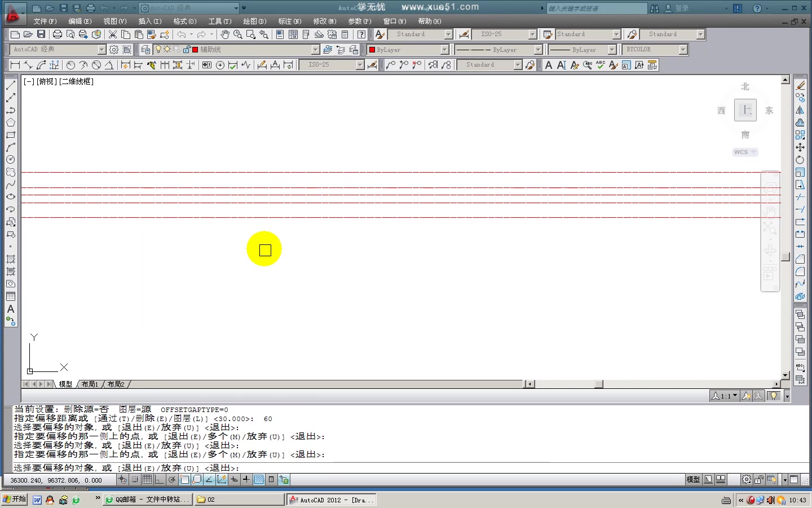The image size is (812, 508).
Task: Open the Windows 开始 button
Action: [14, 499]
